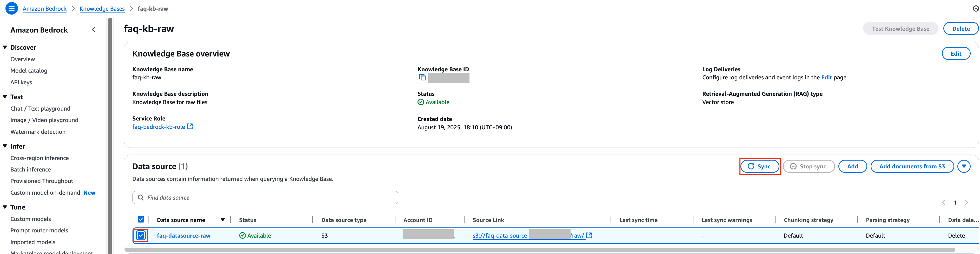Go to next page of data sources
980x254 pixels.
pyautogui.click(x=966, y=202)
